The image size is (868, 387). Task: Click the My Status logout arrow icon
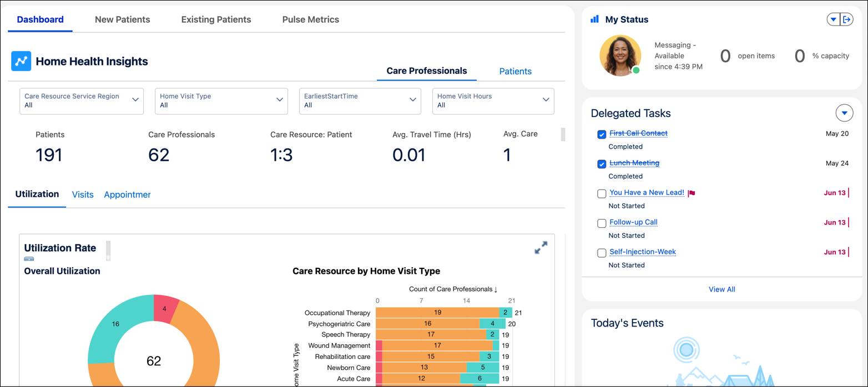(847, 19)
